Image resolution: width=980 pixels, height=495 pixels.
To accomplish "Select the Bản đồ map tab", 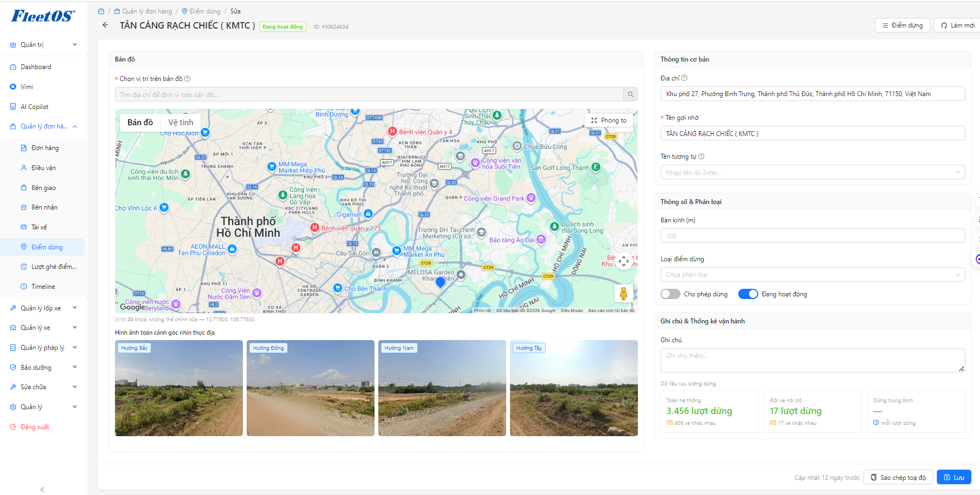I will (x=140, y=123).
